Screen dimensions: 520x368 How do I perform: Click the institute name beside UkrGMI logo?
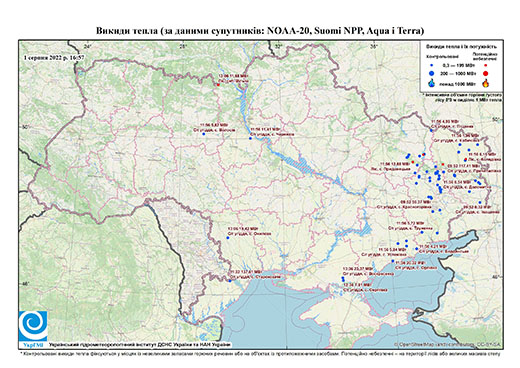(x=140, y=345)
